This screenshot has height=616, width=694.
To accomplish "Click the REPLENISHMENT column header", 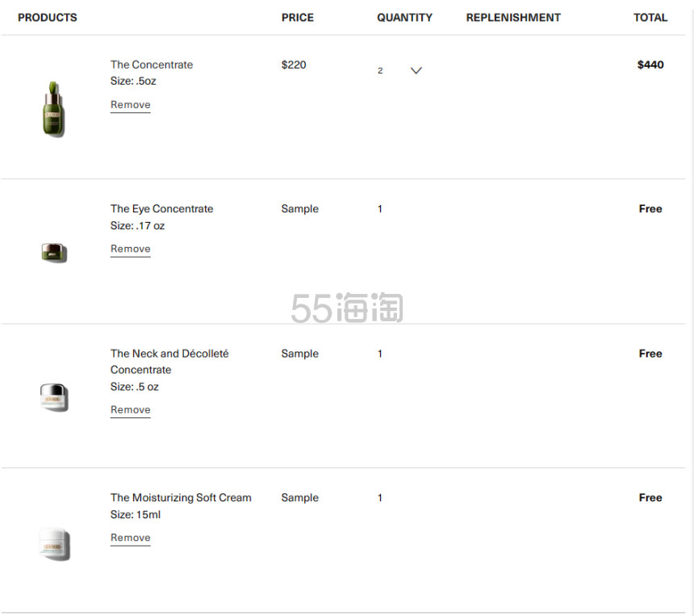I will click(x=513, y=18).
